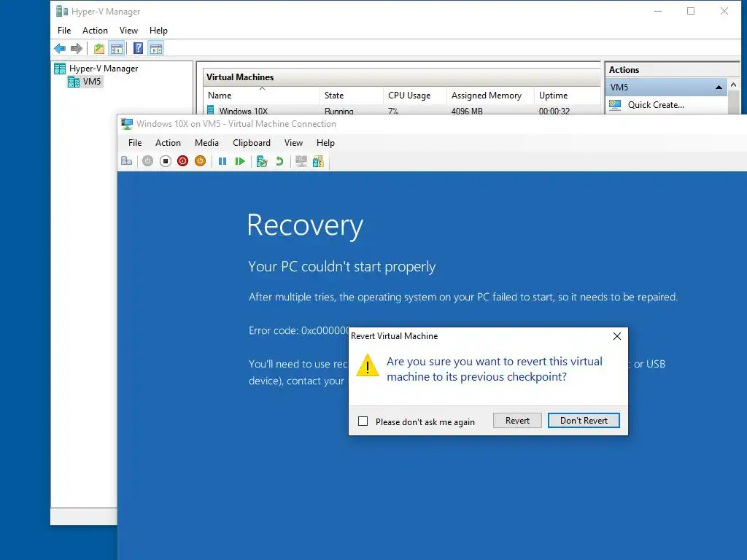Click Forward arrow in Hyper-V Manager toolbar

click(x=76, y=48)
